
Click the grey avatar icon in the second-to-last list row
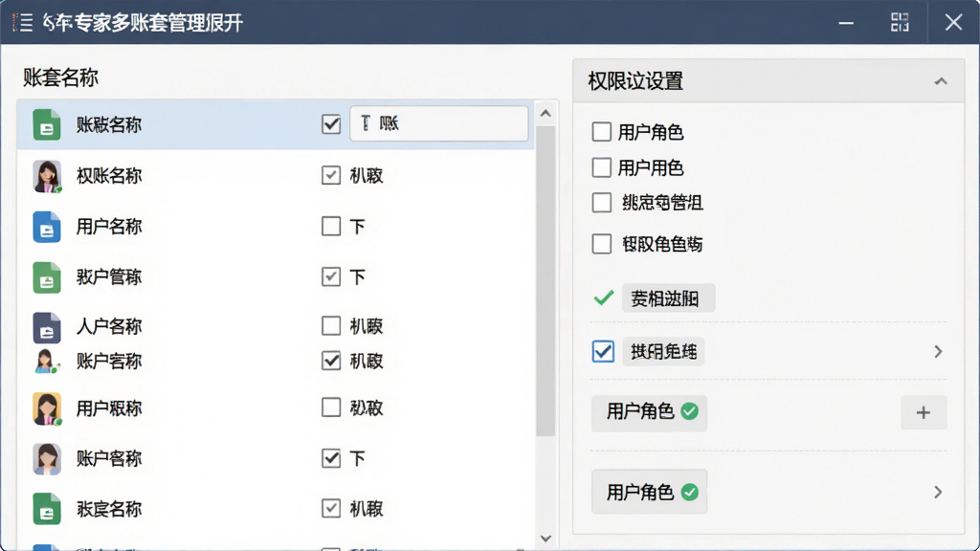(47, 458)
